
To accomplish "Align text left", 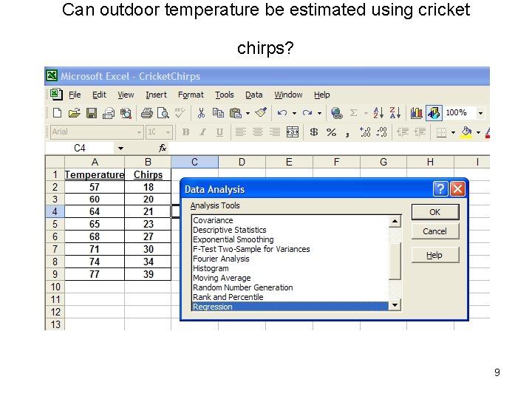I will click(241, 132).
